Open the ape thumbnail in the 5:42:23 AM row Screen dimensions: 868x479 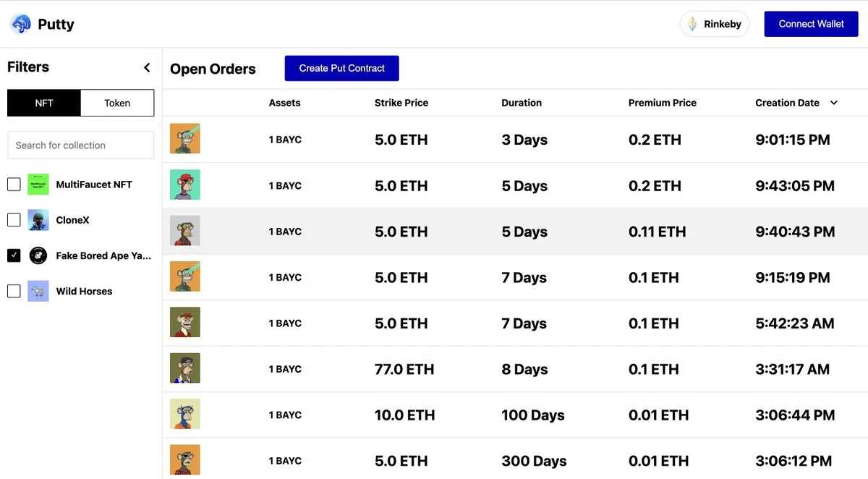coord(185,323)
